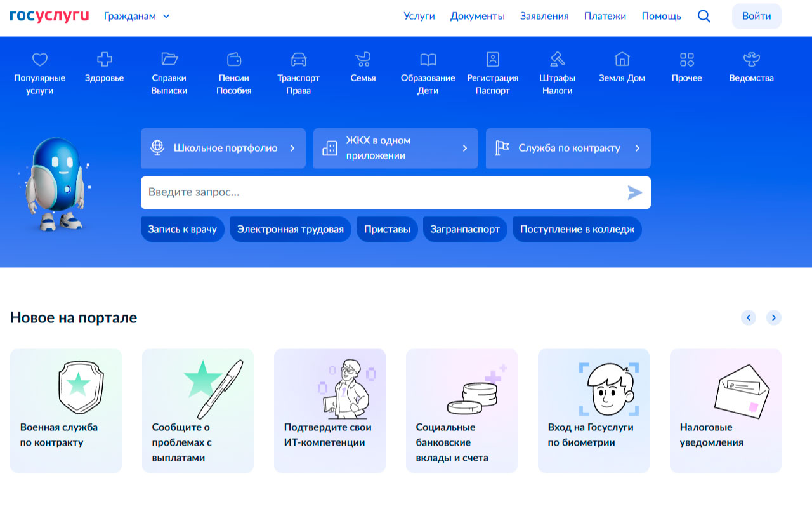Image resolution: width=812 pixels, height=516 pixels.
Task: Open the Помощь menu item
Action: click(662, 16)
